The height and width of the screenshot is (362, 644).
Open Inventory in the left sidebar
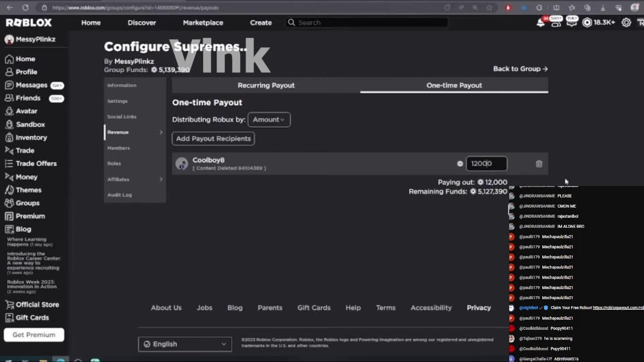pos(26,137)
